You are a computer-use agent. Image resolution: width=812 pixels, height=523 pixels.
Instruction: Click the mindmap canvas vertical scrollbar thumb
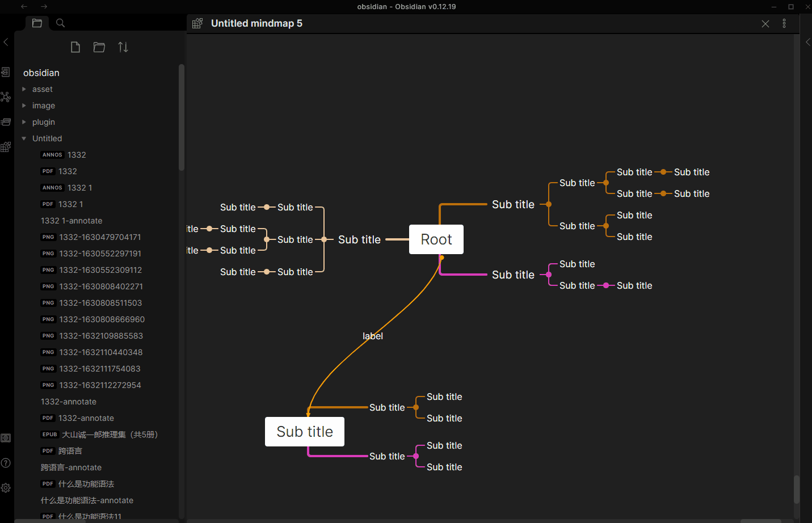pos(797,489)
